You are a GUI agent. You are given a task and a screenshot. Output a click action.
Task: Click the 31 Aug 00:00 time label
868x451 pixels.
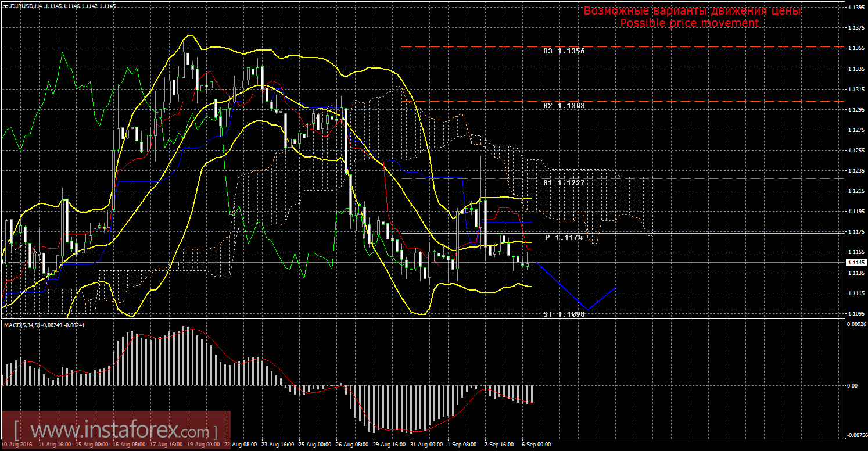(426, 445)
